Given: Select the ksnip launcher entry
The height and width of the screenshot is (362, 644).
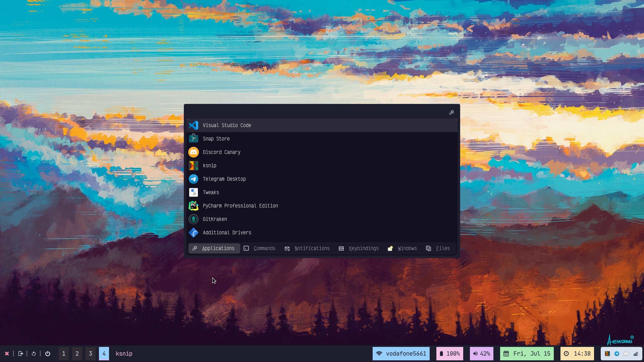Looking at the screenshot, I should point(209,166).
